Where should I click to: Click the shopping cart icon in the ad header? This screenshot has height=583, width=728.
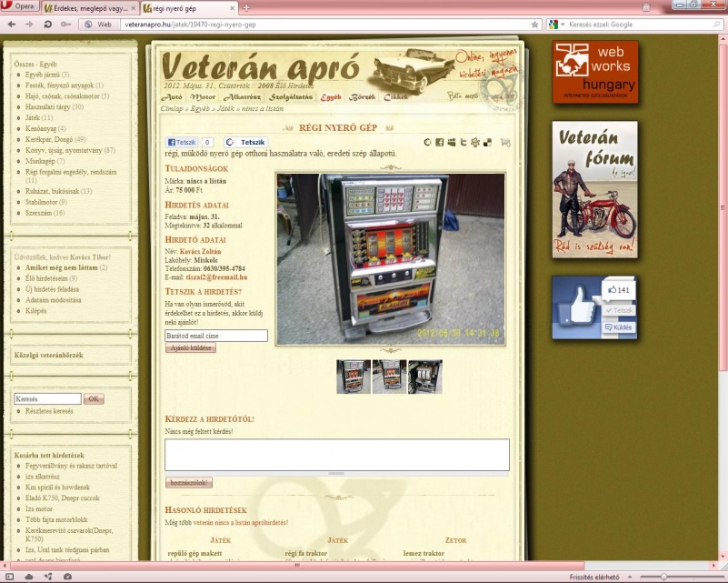pos(505,143)
